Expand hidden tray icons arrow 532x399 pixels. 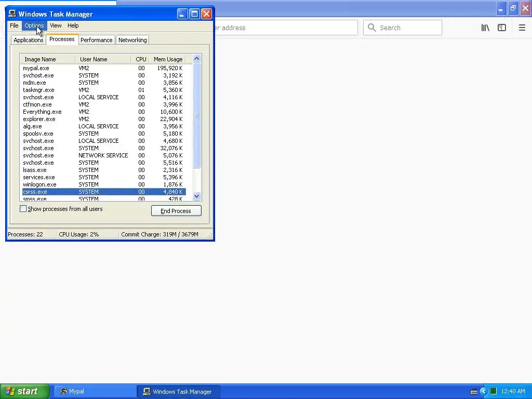pos(484,391)
